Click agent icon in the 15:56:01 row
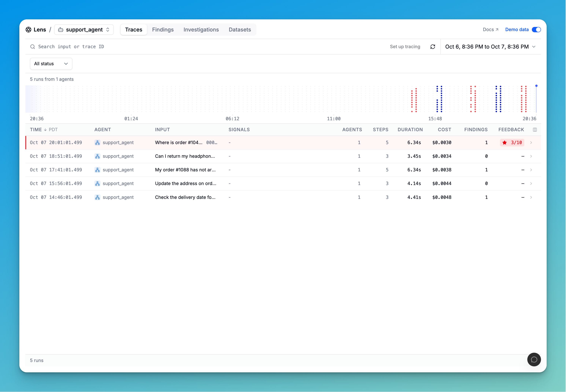Viewport: 566px width, 392px height. click(x=97, y=183)
